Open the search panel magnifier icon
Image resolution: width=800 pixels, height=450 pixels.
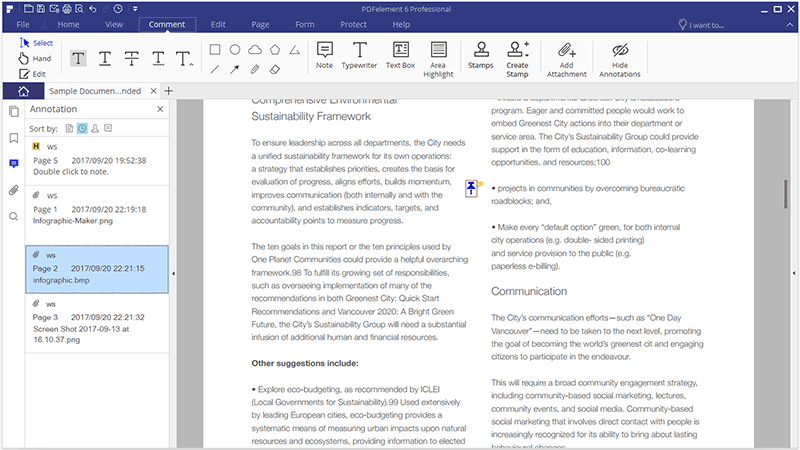tap(14, 216)
